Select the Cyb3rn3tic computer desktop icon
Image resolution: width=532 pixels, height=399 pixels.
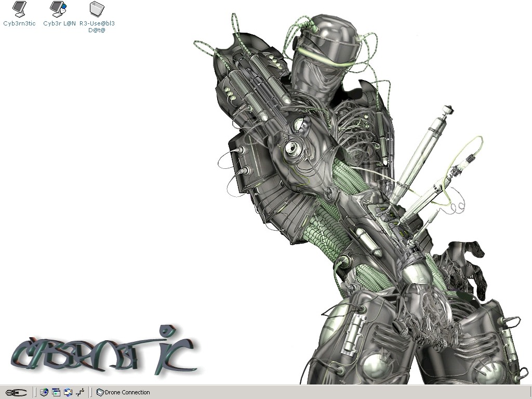point(19,9)
